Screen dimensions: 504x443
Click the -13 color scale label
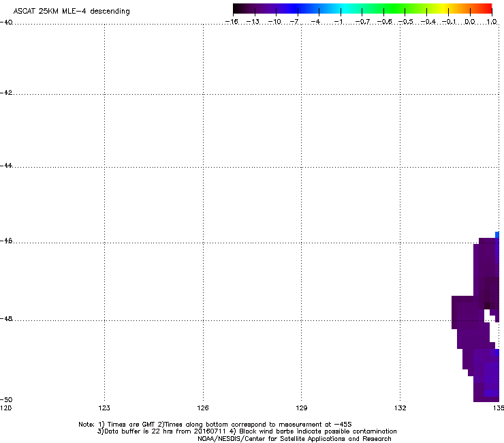(x=253, y=22)
